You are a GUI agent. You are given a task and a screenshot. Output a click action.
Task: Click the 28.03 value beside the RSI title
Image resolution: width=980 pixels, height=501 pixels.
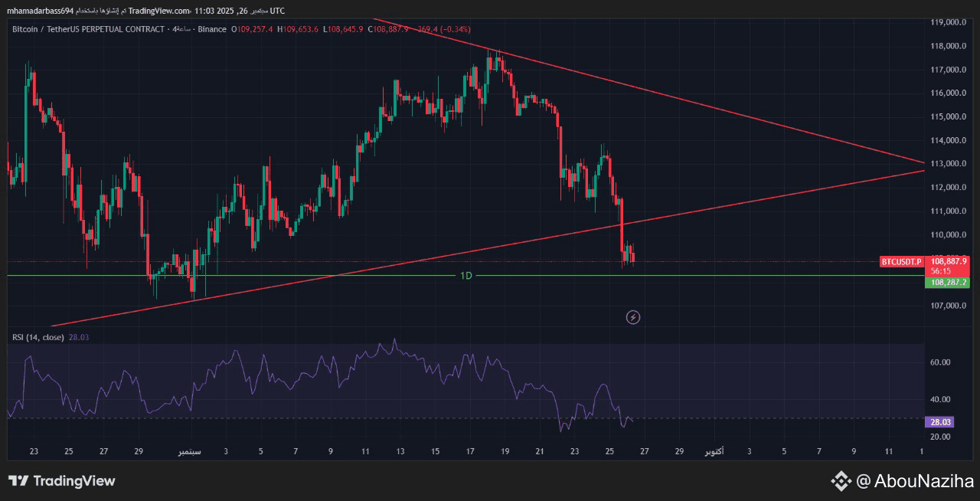tap(79, 337)
